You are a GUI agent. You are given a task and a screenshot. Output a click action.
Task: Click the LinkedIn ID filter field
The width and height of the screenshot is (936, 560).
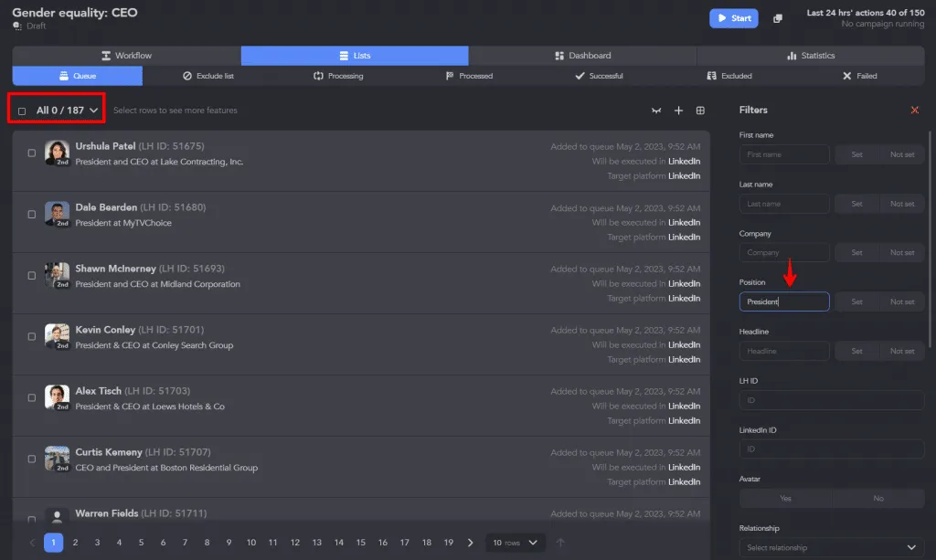click(x=832, y=449)
